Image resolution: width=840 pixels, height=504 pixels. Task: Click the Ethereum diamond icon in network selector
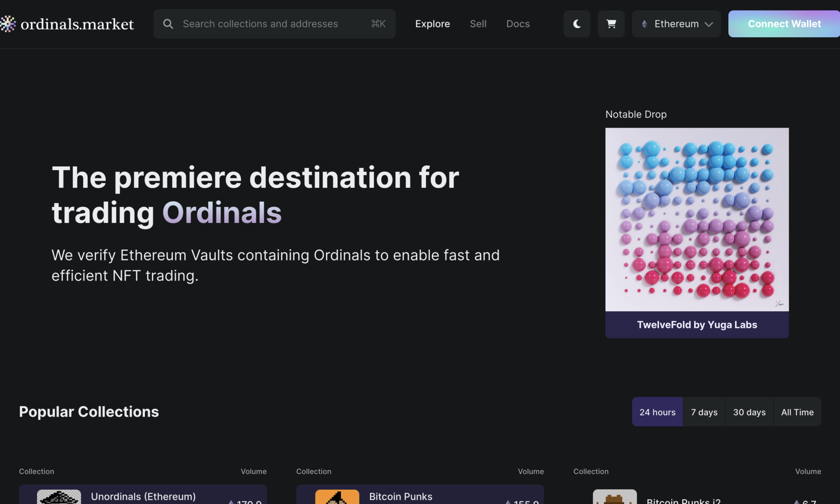pyautogui.click(x=644, y=24)
